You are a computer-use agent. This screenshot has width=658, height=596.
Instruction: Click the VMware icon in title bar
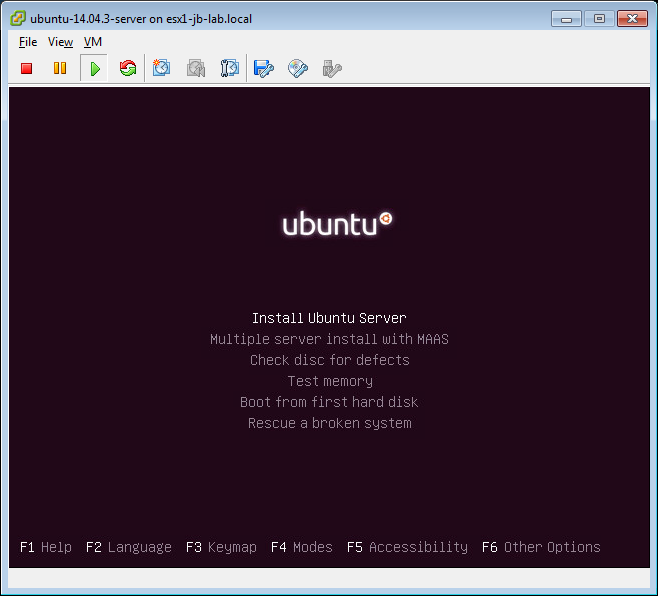(x=18, y=18)
